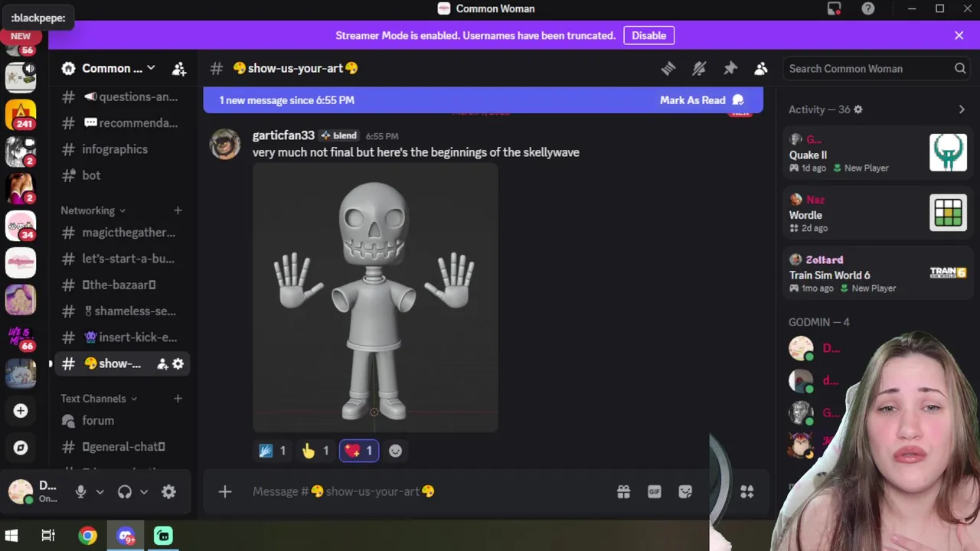The image size is (980, 551).
Task: Open the Discord inbox icon in title bar
Action: 834,8
